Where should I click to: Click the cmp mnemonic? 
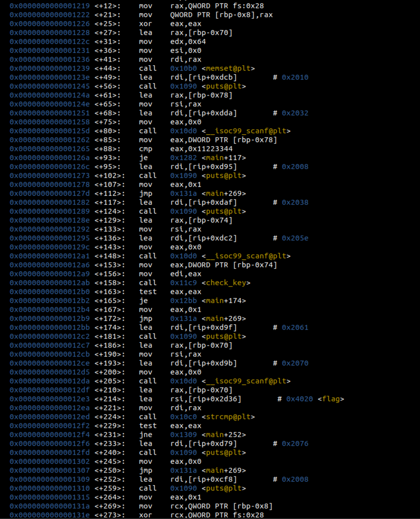(x=145, y=149)
